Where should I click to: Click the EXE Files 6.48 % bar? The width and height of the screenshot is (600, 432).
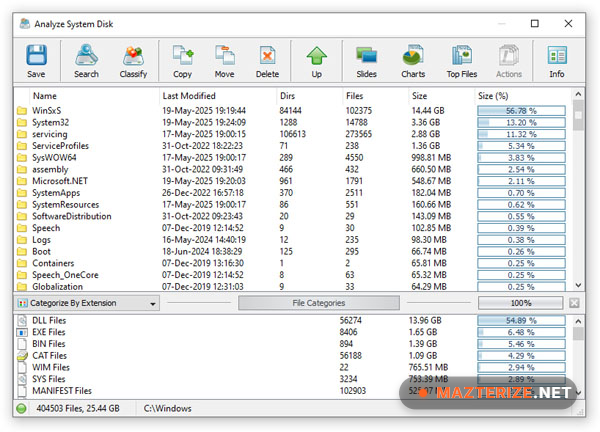point(521,332)
